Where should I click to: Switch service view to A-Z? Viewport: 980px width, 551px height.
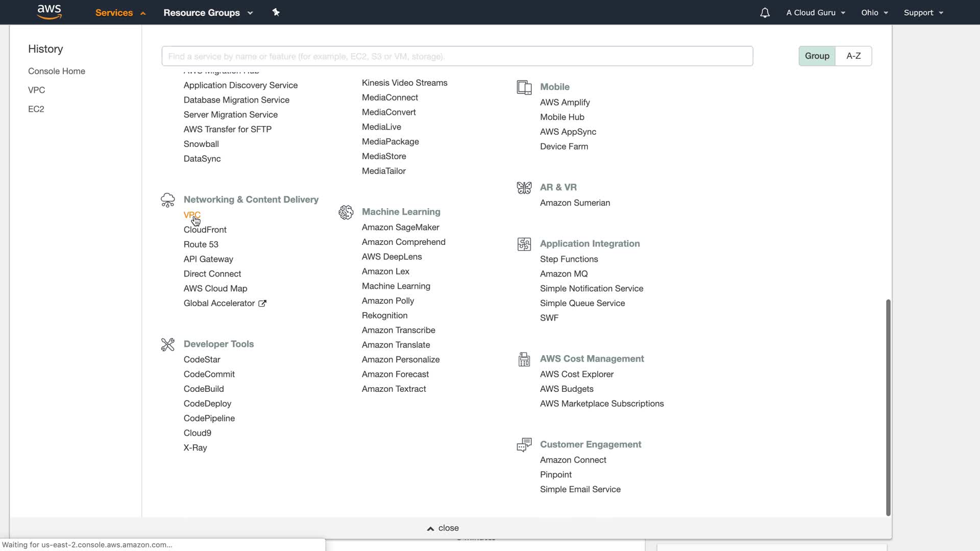pos(853,56)
